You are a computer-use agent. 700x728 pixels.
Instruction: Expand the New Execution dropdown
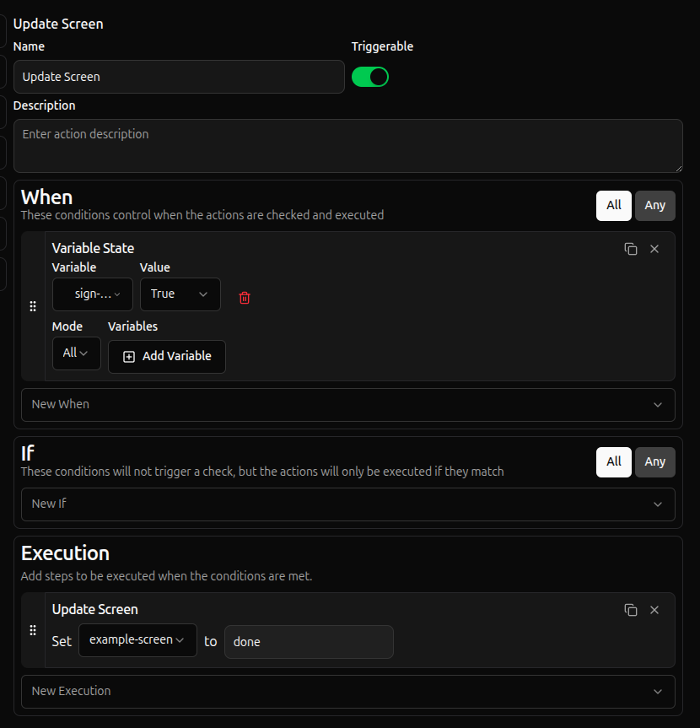348,692
